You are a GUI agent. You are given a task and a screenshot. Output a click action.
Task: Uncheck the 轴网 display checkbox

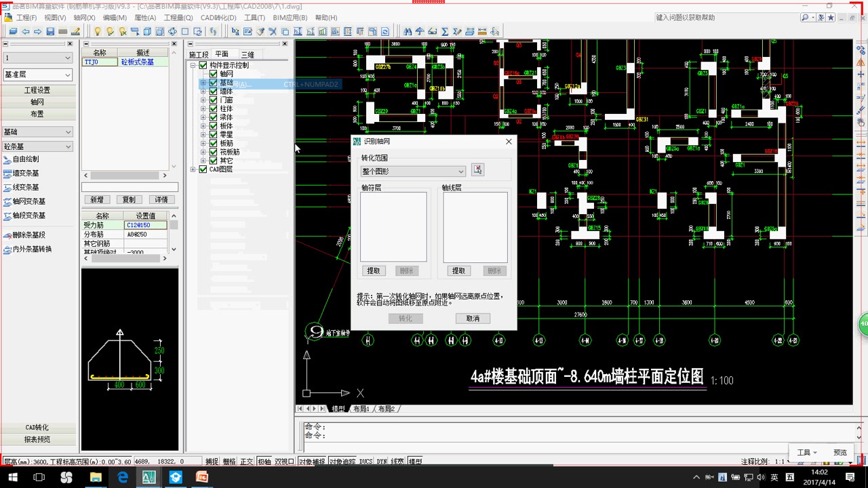click(x=214, y=74)
